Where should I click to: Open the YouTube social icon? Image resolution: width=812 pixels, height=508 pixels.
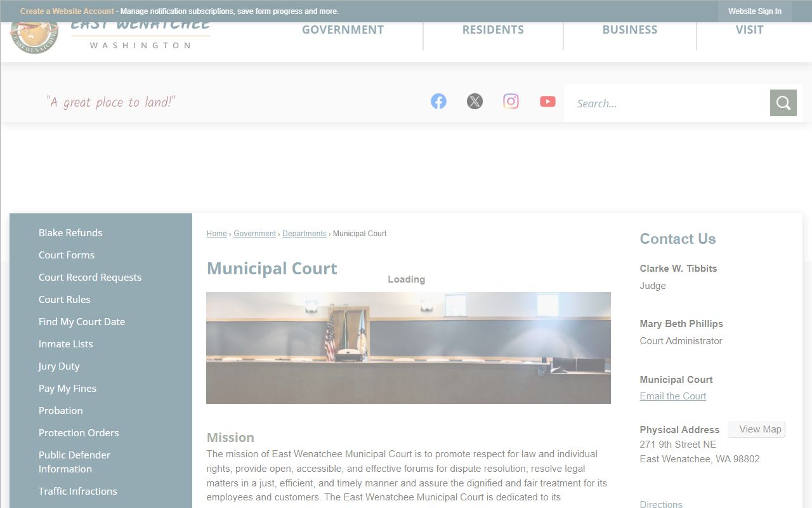547,102
